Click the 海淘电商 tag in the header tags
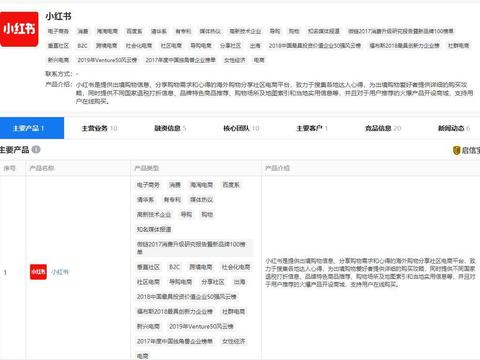Screen dimensions: 480x360 (x=107, y=31)
